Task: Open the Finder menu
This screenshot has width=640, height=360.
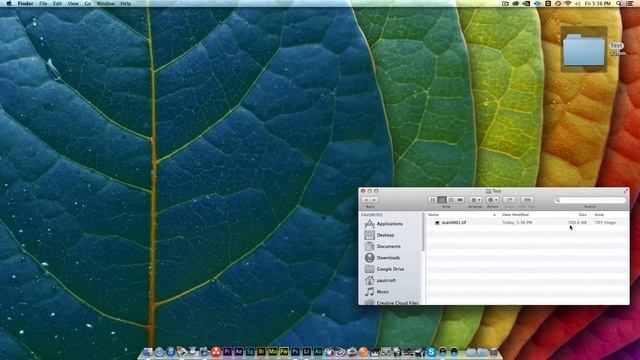Action: point(25,4)
